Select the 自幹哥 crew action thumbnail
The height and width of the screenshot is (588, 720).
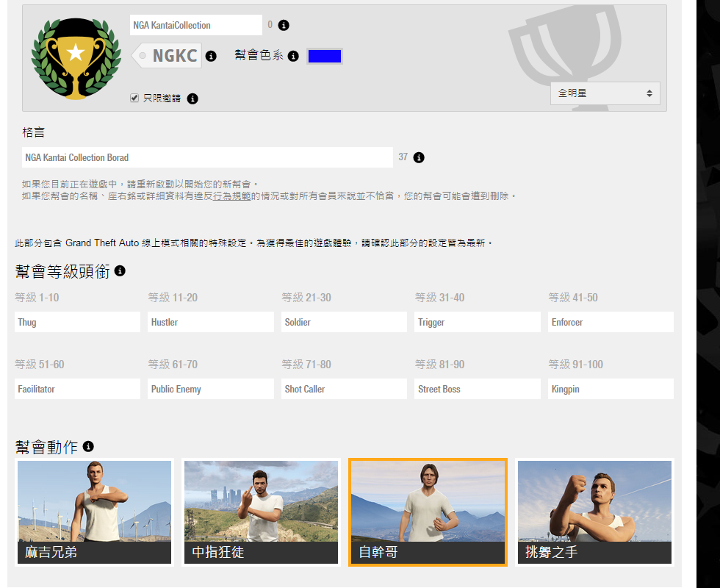428,512
